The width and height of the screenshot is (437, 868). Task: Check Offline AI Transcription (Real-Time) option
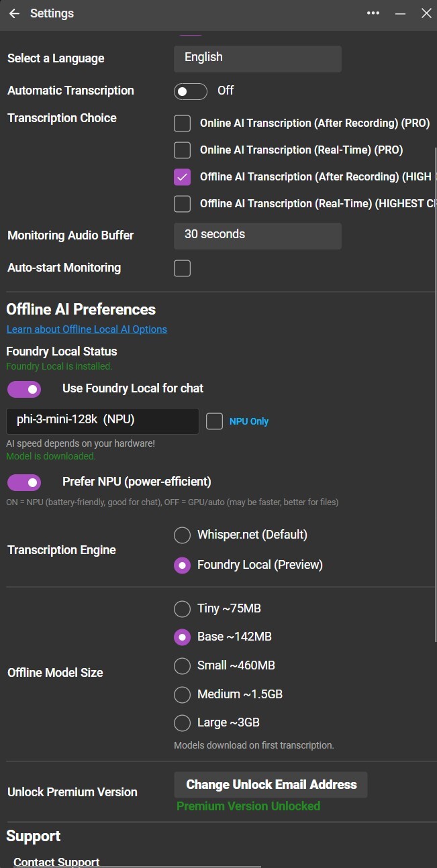(182, 204)
